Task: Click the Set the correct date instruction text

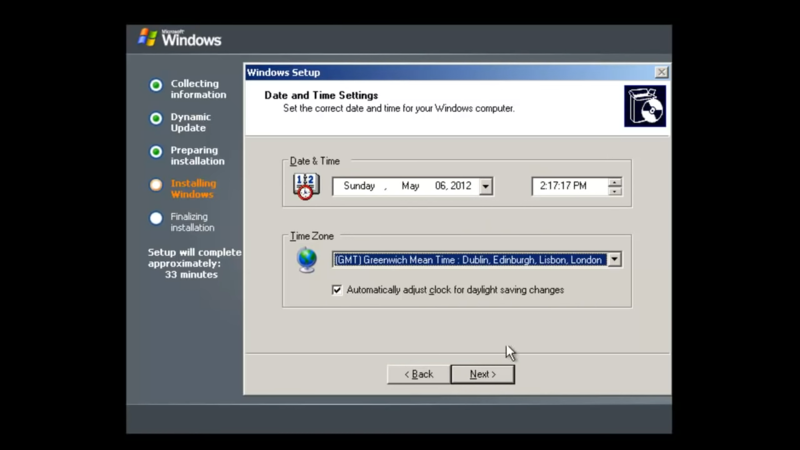Action: point(399,109)
